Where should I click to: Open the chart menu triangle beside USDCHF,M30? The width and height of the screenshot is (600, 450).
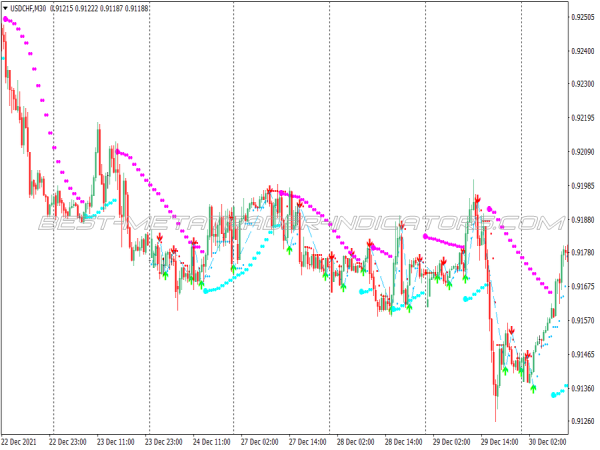5,8
